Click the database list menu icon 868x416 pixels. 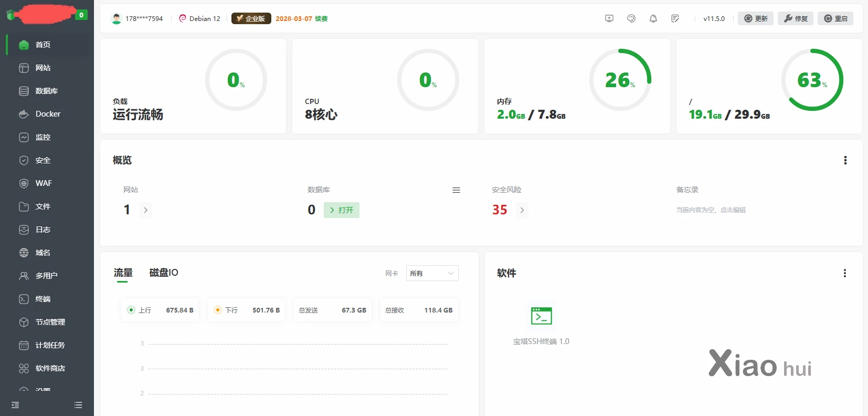pos(456,190)
